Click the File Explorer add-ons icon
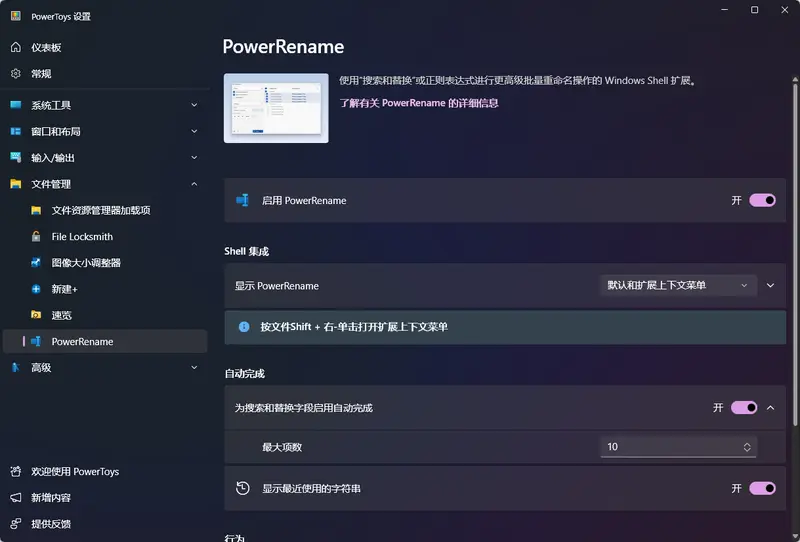This screenshot has width=800, height=542. tap(36, 210)
